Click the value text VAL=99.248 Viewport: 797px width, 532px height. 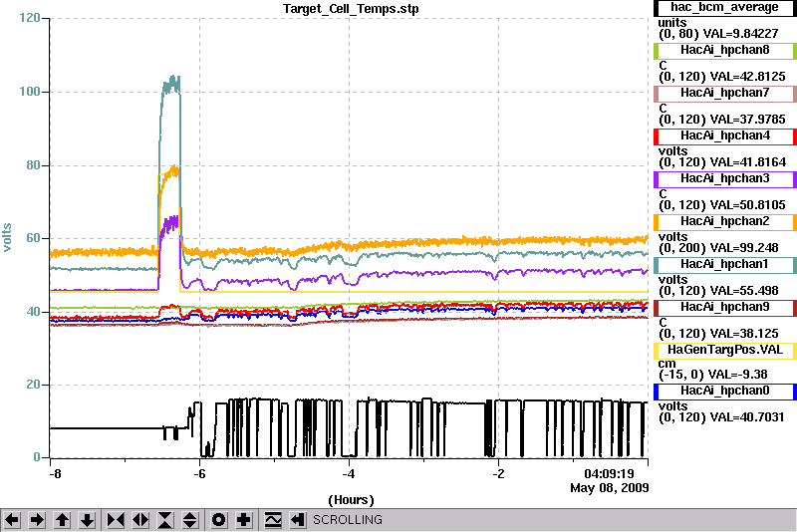tap(744, 247)
